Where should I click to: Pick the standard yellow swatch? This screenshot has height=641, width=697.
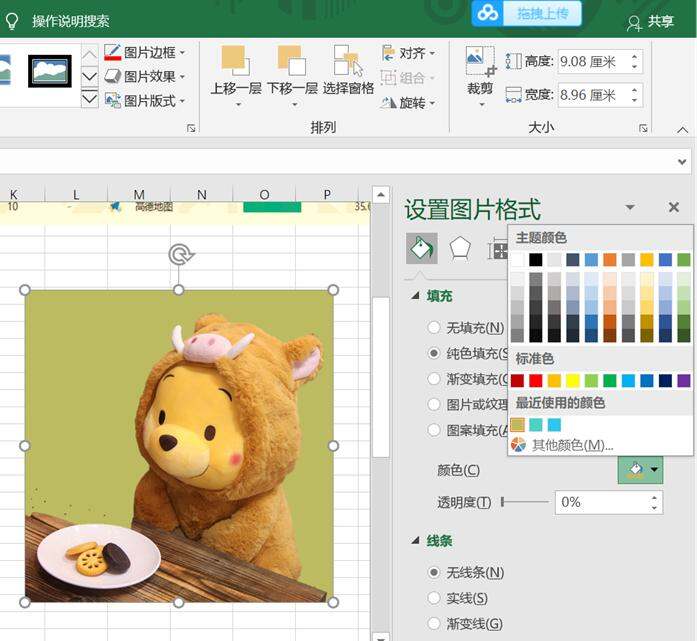coord(573,381)
